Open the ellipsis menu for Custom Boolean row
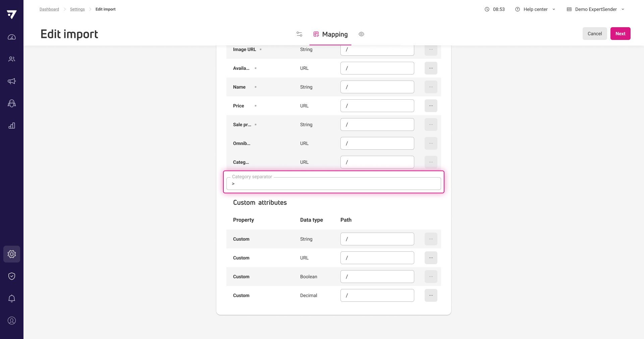The height and width of the screenshot is (339, 644). [431, 277]
